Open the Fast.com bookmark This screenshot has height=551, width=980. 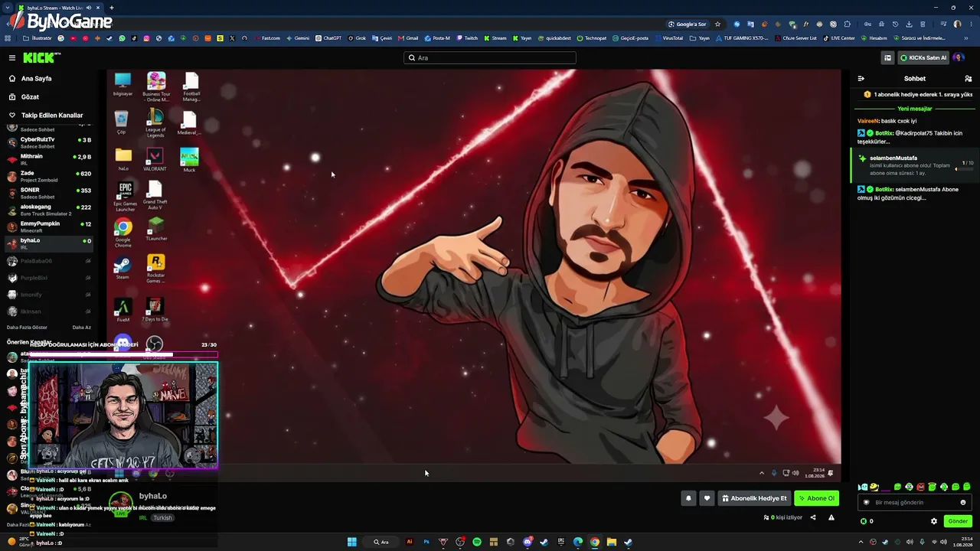pyautogui.click(x=268, y=38)
